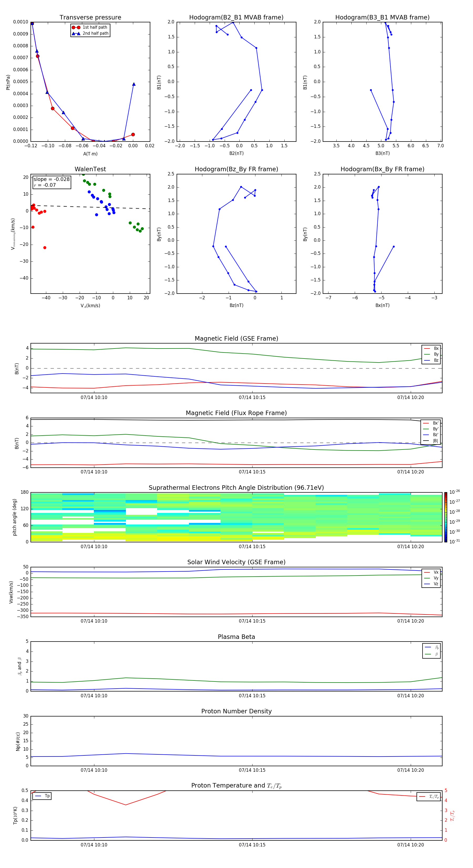Click the 'WalenTest' plot title

pos(90,169)
